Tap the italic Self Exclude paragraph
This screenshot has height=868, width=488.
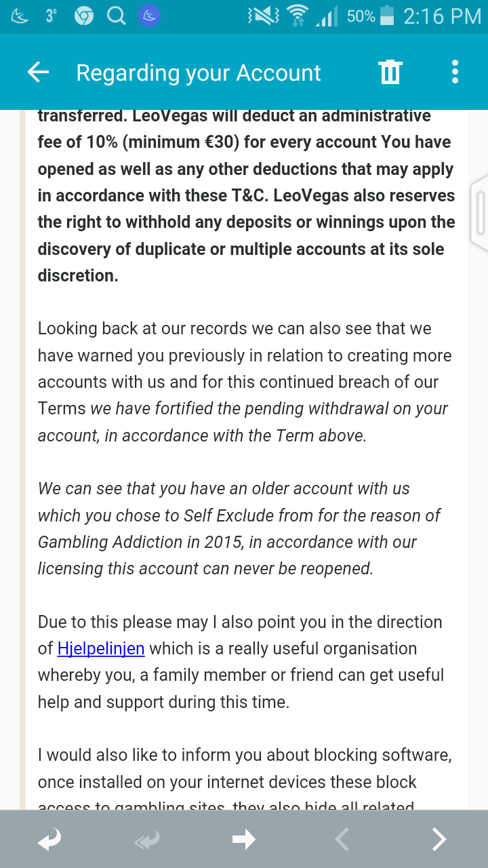point(239,528)
